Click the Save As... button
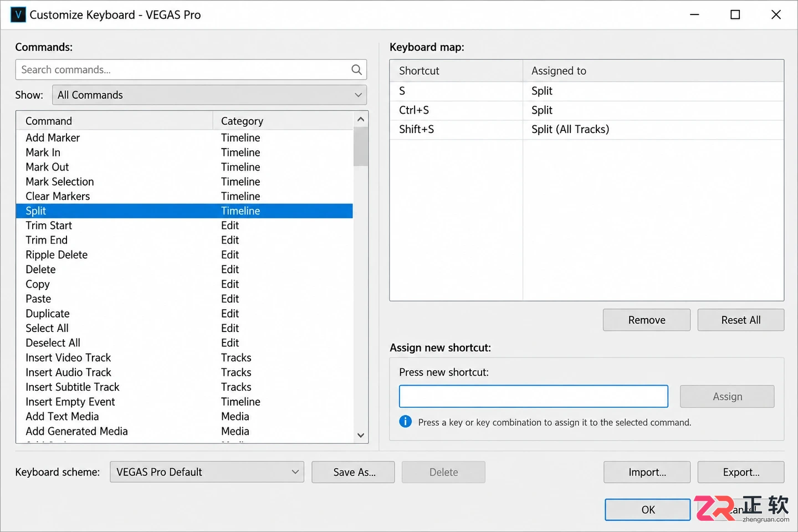Viewport: 798px width, 532px height. 354,472
